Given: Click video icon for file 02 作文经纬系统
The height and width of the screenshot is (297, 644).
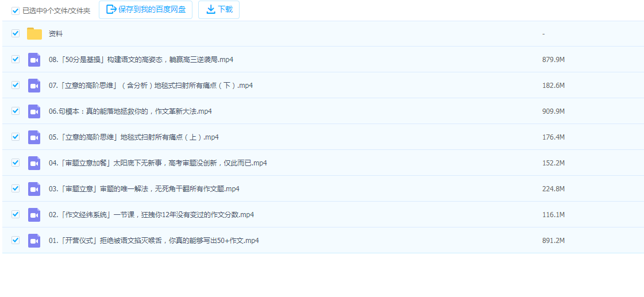Looking at the screenshot, I should pyautogui.click(x=34, y=215).
